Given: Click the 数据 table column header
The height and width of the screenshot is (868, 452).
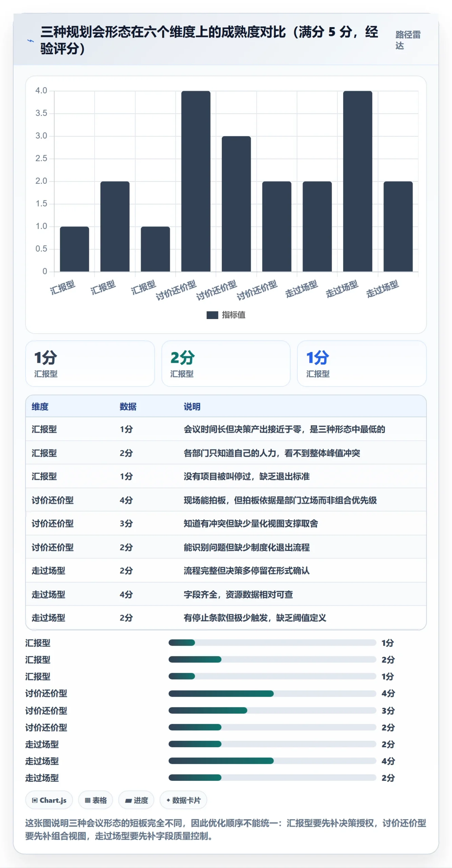Looking at the screenshot, I should pyautogui.click(x=128, y=407).
